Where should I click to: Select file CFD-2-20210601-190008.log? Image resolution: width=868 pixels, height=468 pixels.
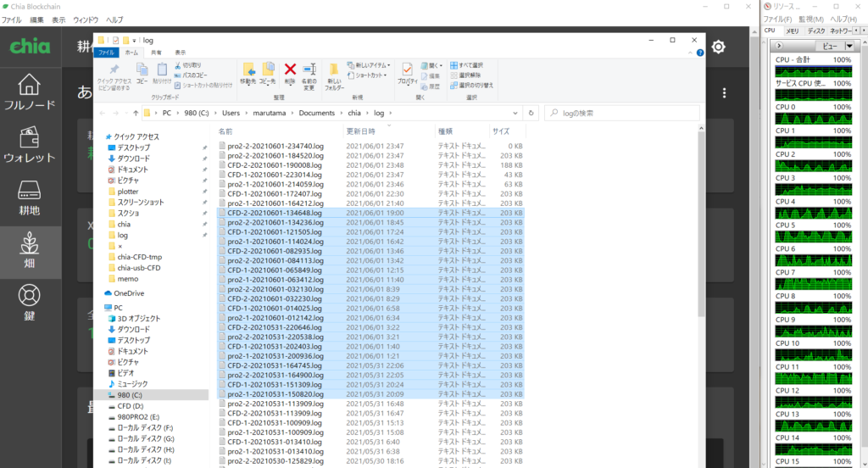click(274, 165)
